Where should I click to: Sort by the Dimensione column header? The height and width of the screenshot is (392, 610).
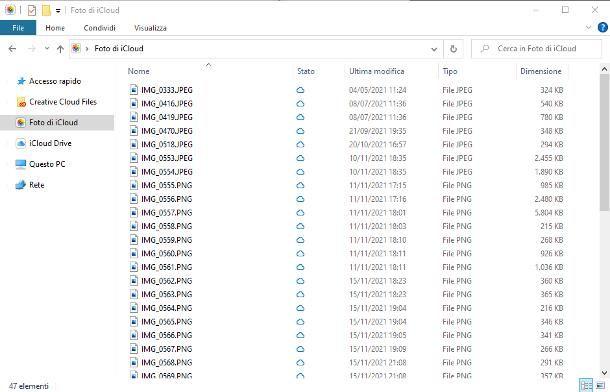[x=541, y=71]
